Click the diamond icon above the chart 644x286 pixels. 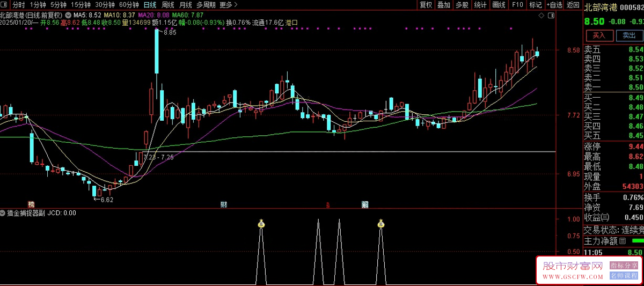click(541, 16)
